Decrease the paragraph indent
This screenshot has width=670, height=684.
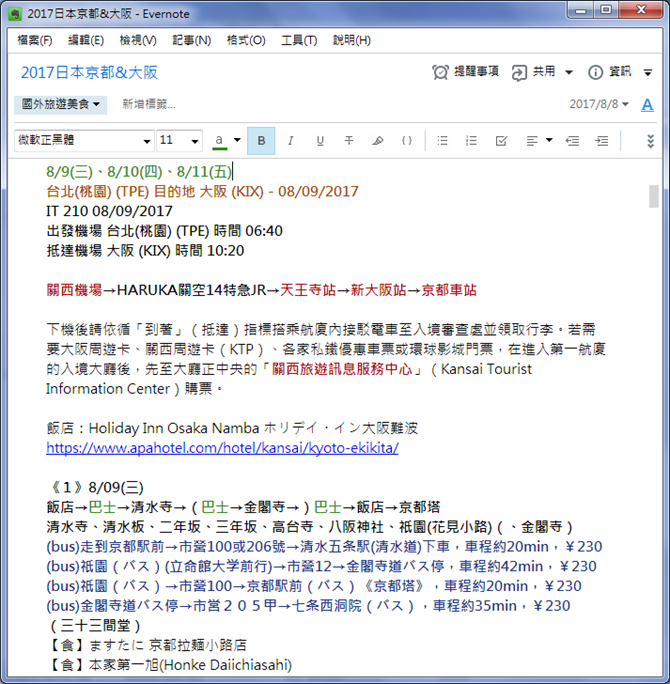pos(572,141)
